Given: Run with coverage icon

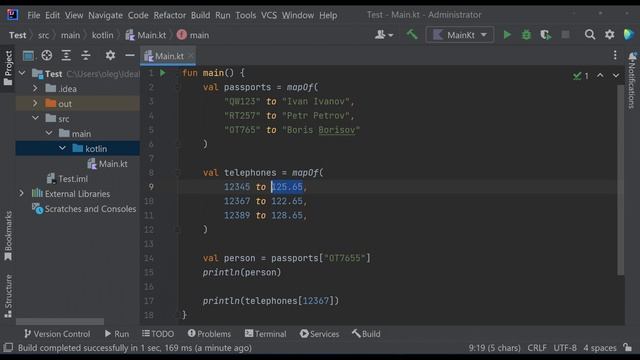Looking at the screenshot, I should click(x=546, y=35).
